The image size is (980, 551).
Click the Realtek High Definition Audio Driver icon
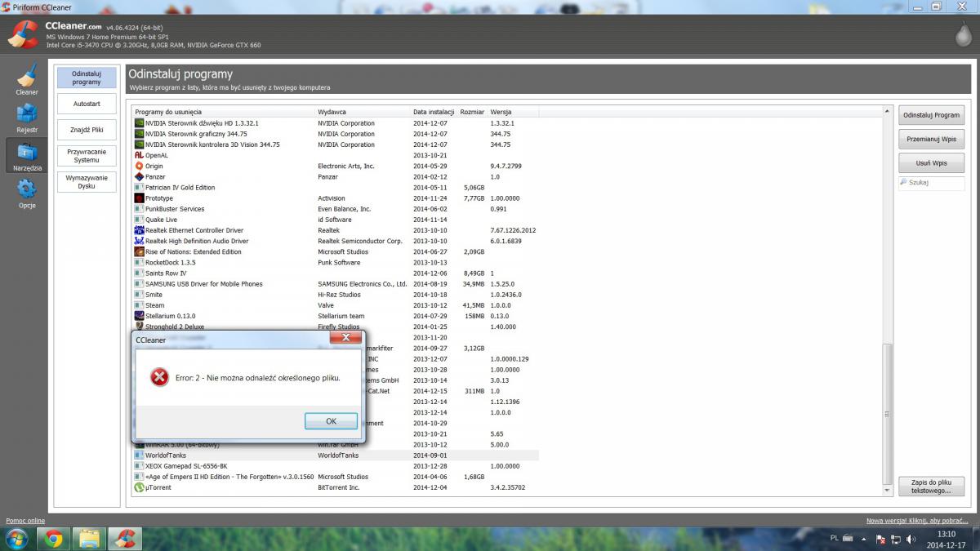(139, 241)
